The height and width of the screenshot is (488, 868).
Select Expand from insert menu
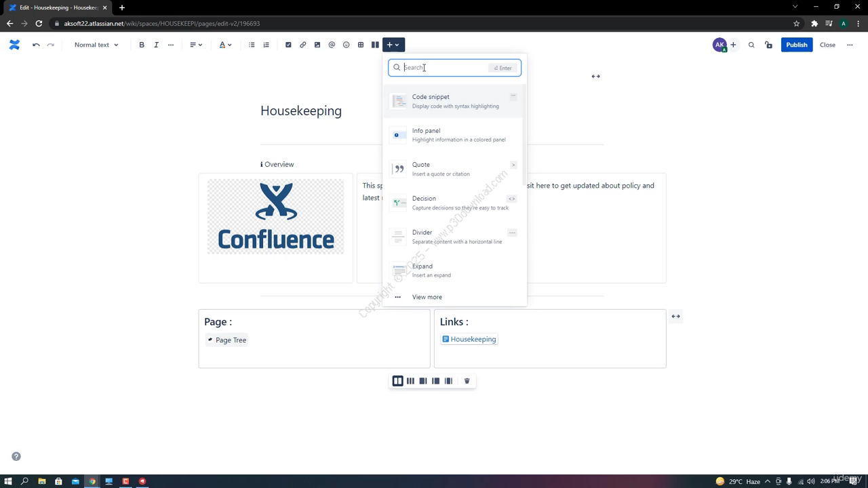(454, 270)
